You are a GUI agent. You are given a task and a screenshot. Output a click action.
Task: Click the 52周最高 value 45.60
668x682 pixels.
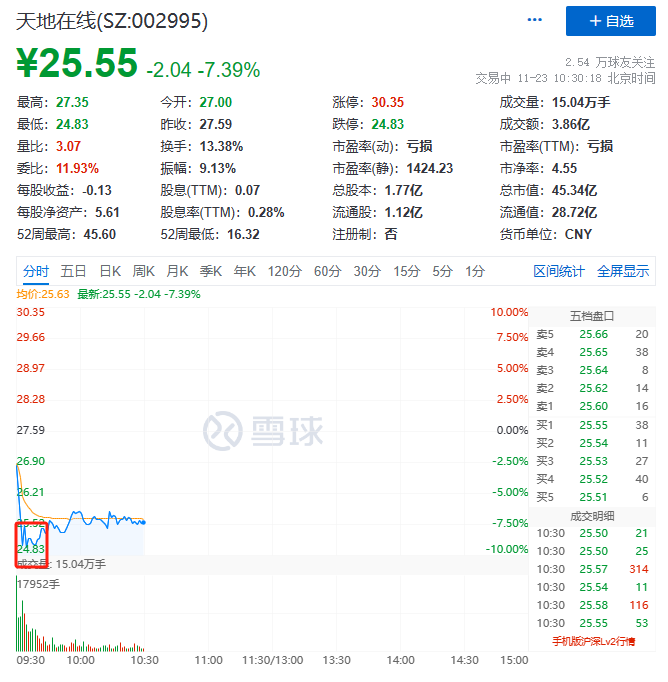(100, 234)
